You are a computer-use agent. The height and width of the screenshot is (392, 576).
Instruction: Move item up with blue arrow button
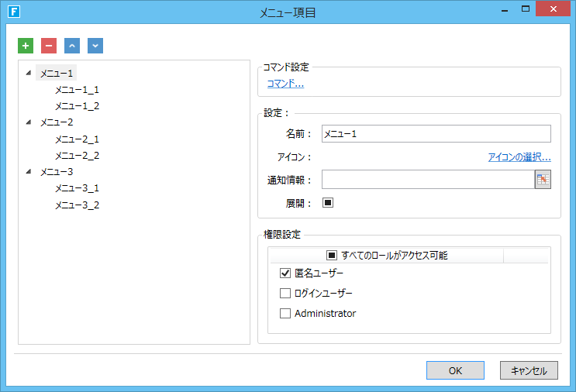tap(72, 46)
